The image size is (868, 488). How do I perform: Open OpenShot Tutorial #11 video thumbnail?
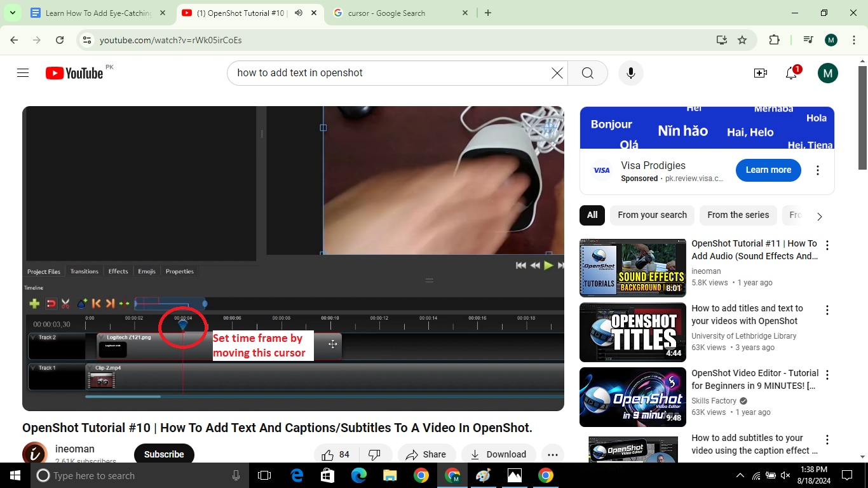tap(633, 268)
